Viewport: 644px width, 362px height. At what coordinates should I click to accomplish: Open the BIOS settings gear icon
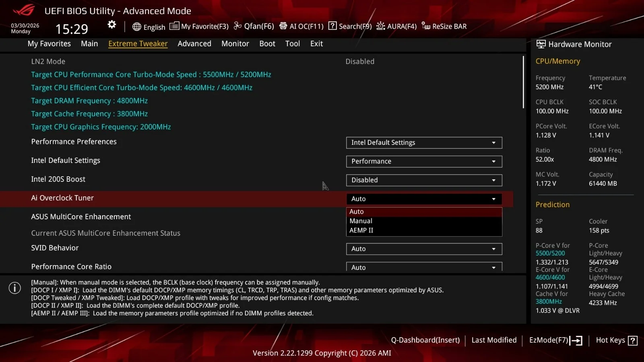111,25
